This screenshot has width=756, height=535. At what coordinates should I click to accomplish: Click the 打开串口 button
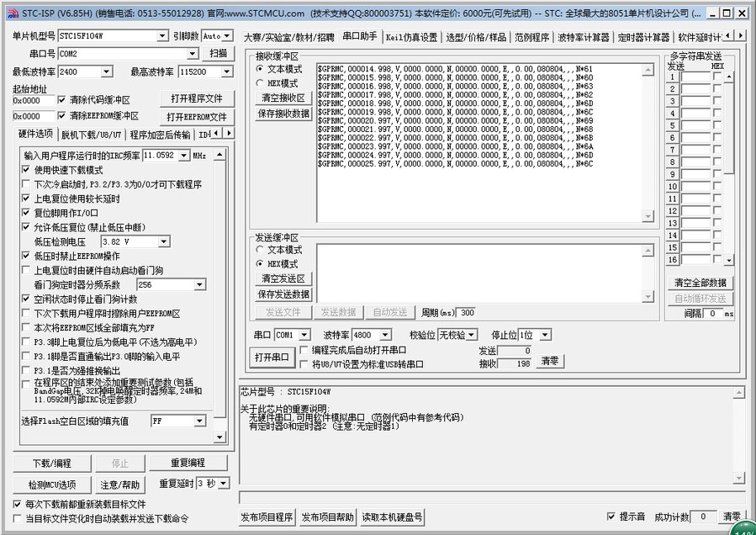click(x=272, y=357)
